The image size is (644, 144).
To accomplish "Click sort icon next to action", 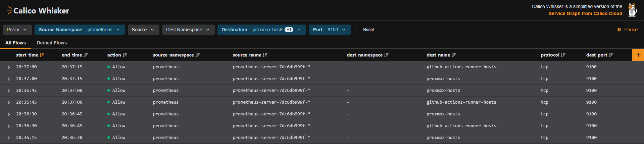I will point(125,55).
